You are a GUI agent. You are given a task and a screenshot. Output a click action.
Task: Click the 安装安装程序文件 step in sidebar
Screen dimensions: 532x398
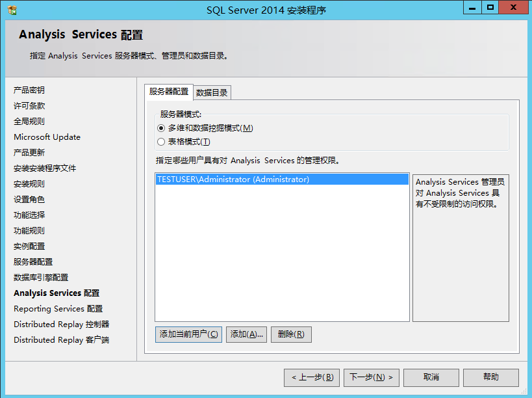pos(45,168)
